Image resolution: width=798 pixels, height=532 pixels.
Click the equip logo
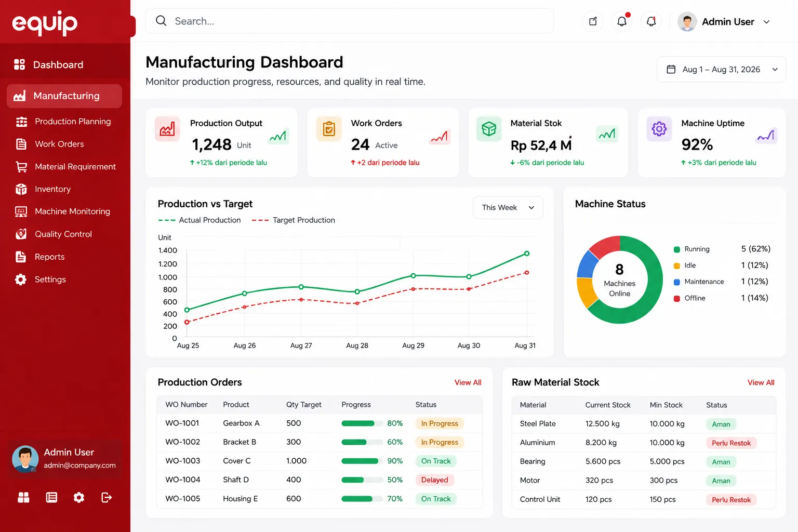45,23
